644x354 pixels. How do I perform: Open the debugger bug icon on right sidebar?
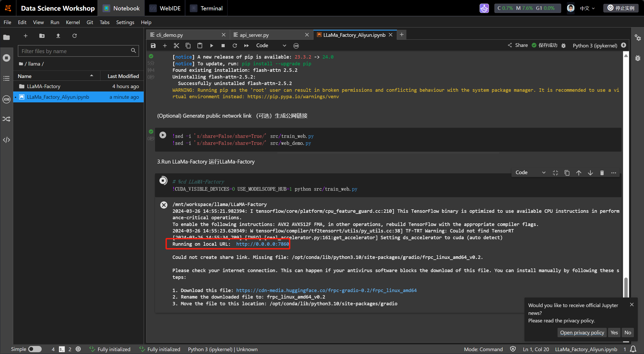pos(638,58)
